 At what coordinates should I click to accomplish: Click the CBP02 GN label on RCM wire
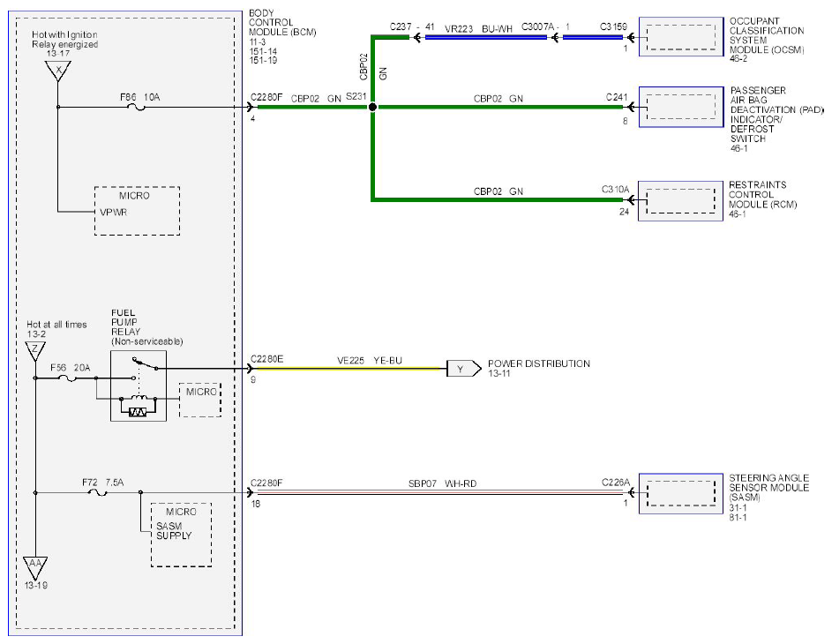click(x=498, y=191)
